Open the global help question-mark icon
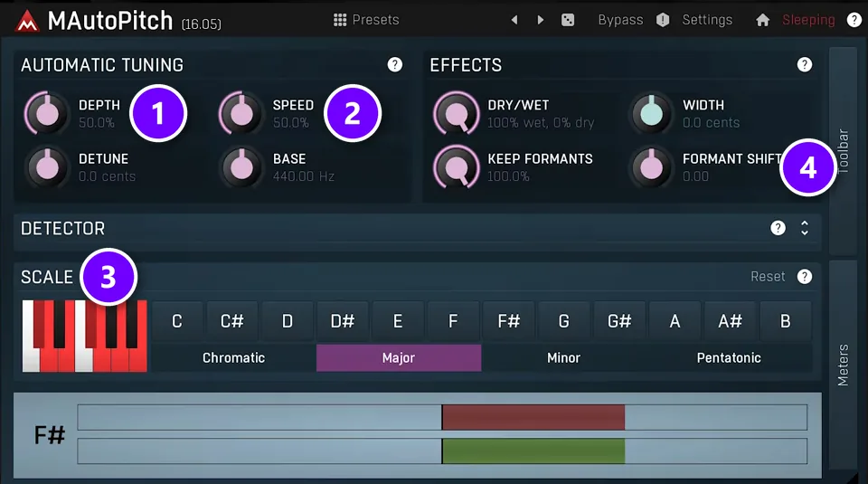 [854, 20]
